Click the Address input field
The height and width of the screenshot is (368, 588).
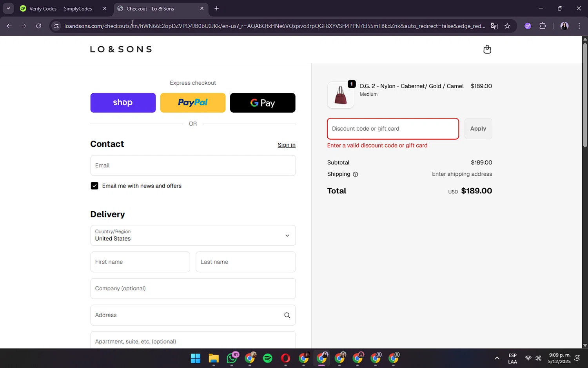click(x=193, y=315)
